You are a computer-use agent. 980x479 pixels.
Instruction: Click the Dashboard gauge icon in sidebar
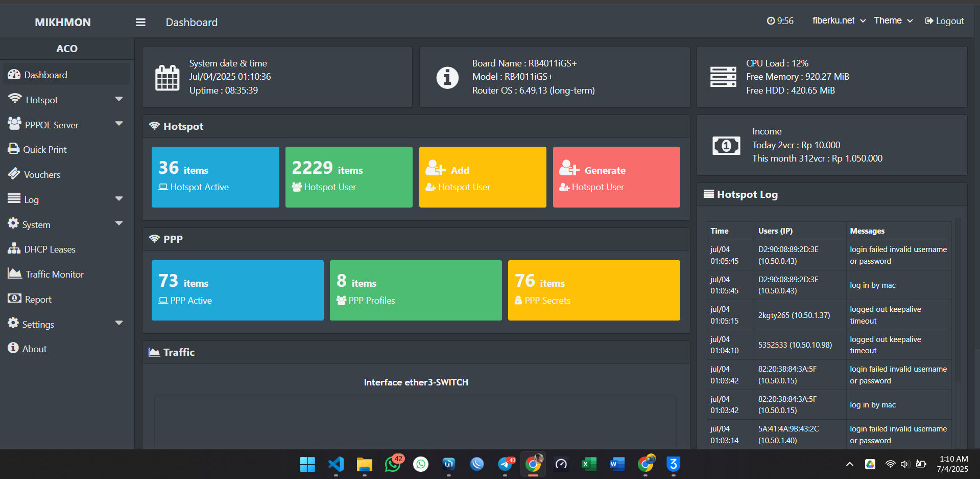14,75
